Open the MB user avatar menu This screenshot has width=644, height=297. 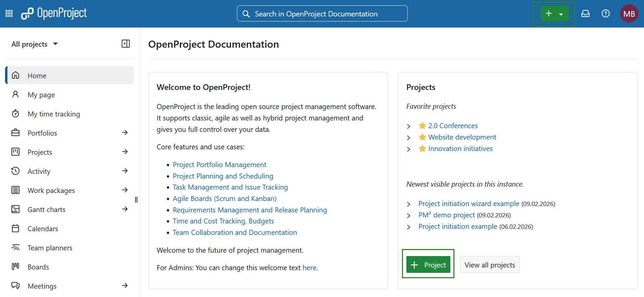(629, 13)
